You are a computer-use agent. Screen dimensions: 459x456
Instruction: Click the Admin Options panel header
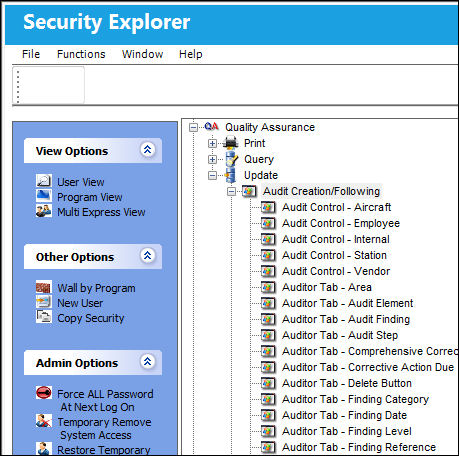point(93,363)
